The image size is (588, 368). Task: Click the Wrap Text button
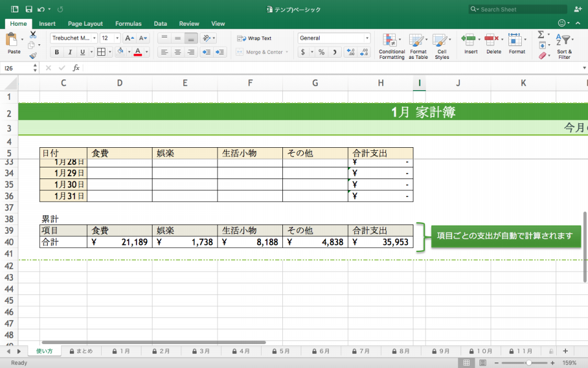(x=254, y=38)
